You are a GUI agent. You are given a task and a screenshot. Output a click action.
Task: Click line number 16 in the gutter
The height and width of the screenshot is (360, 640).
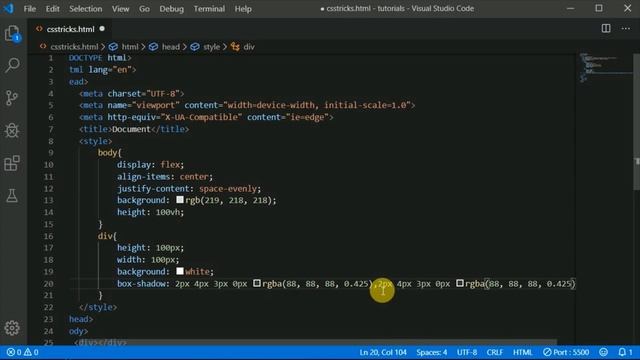pyautogui.click(x=49, y=236)
